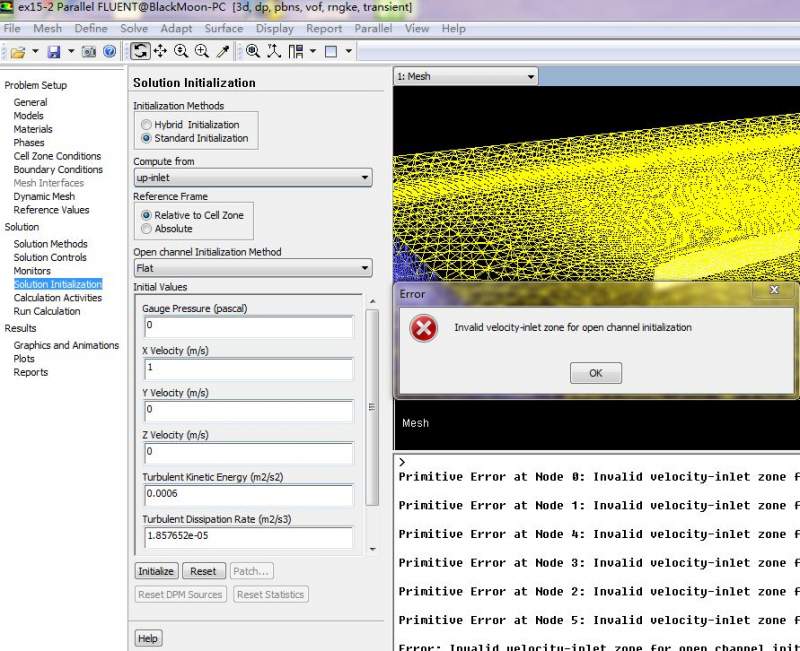Select Boundary Conditions in navigation tree
Screen dimensions: 800x651
(x=58, y=169)
